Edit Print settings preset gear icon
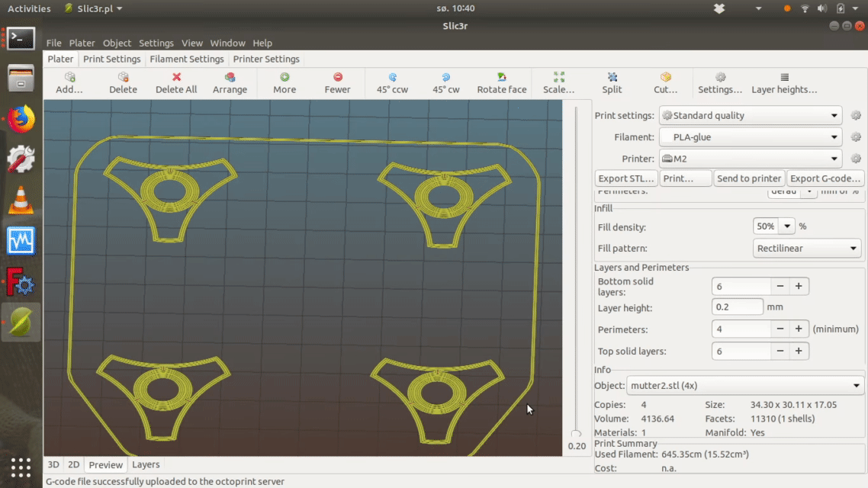868x488 pixels. tap(856, 115)
